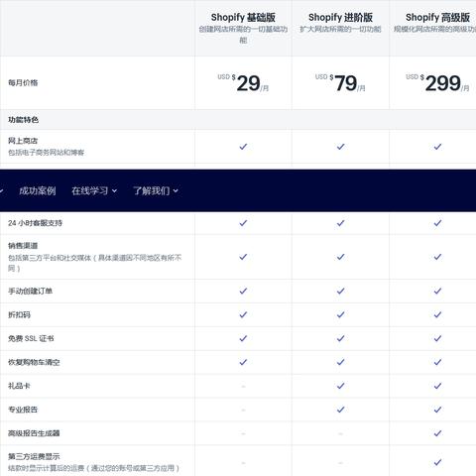
Task: Click the 销售渠道 checkmark under 进阶版
Action: (x=340, y=257)
